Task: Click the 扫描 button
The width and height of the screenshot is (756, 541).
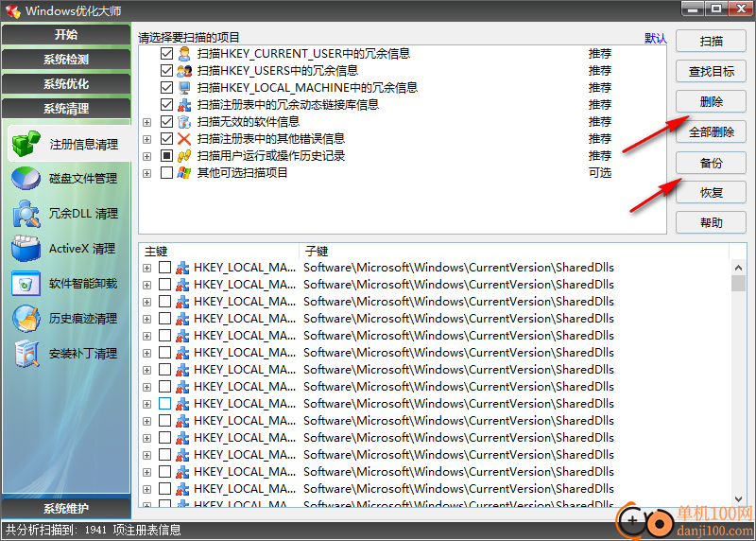Action: (711, 41)
